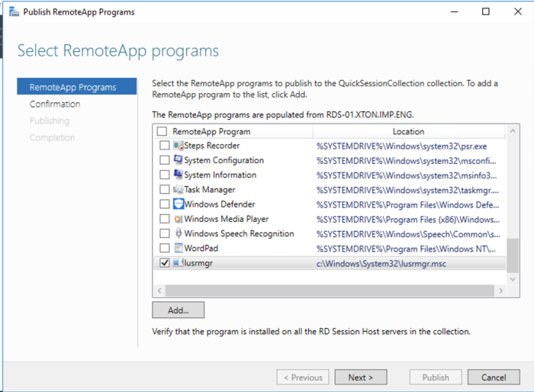Check the Task Manager checkbox

[x=165, y=189]
